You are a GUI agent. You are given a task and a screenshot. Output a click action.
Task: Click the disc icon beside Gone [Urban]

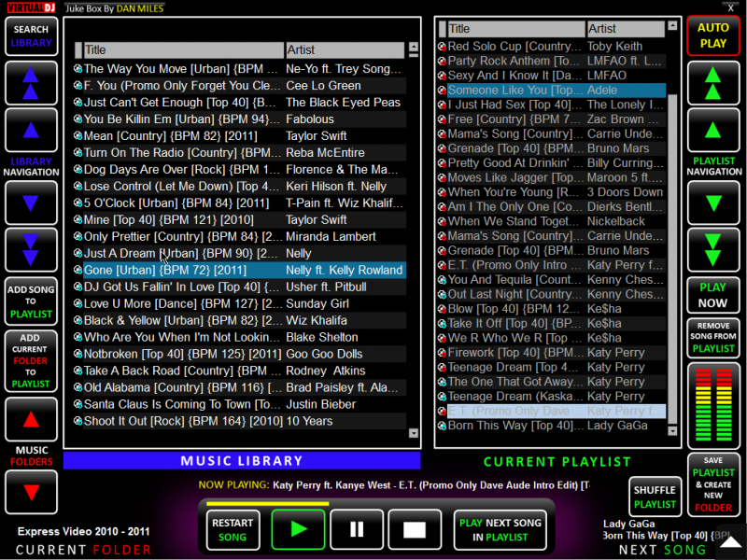pyautogui.click(x=78, y=270)
